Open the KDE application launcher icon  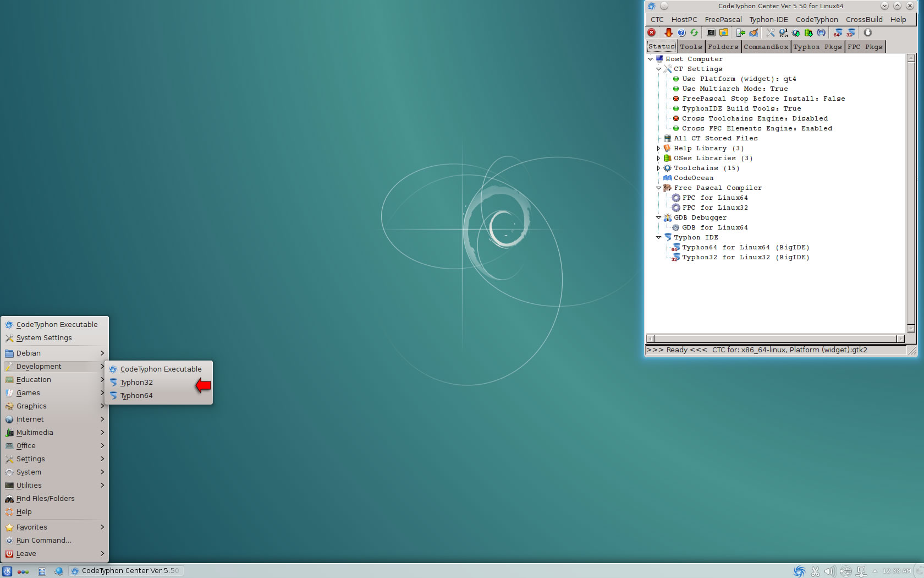(7, 571)
